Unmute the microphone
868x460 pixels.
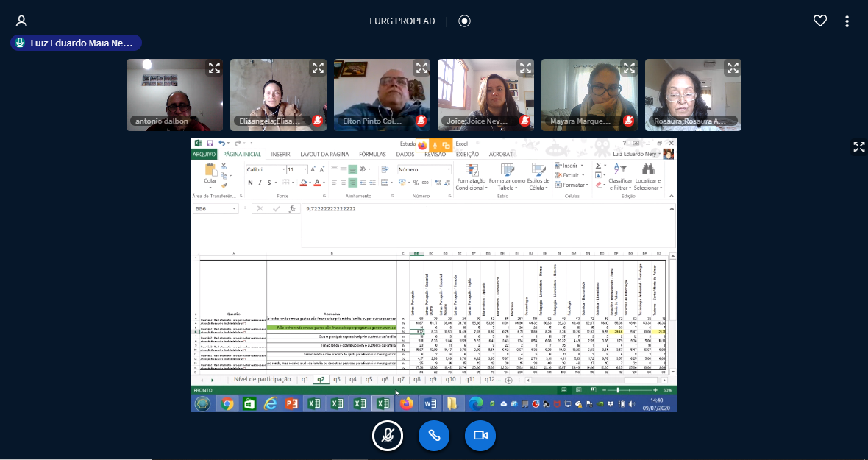coord(387,435)
